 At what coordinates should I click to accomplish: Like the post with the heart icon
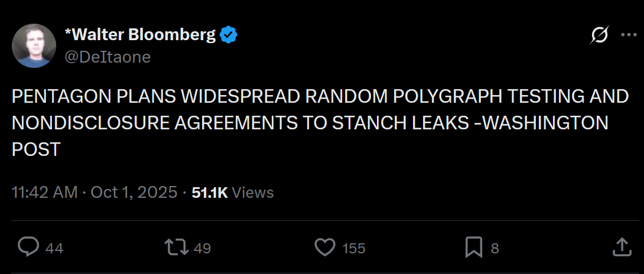point(325,247)
